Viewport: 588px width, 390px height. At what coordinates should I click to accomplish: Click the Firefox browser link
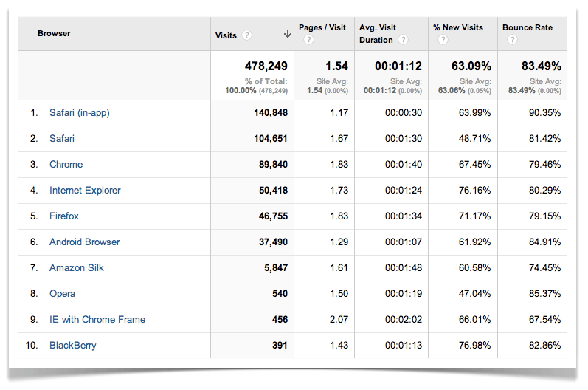coord(64,216)
